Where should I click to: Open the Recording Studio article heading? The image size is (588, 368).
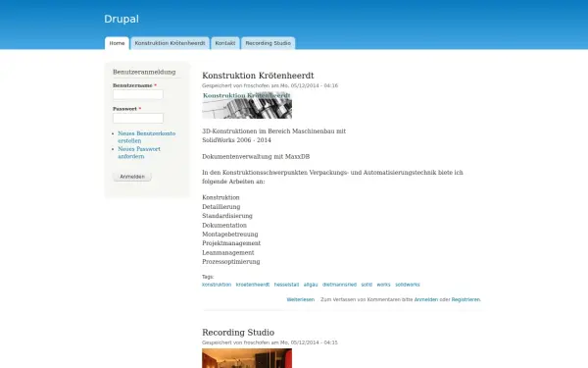click(238, 333)
